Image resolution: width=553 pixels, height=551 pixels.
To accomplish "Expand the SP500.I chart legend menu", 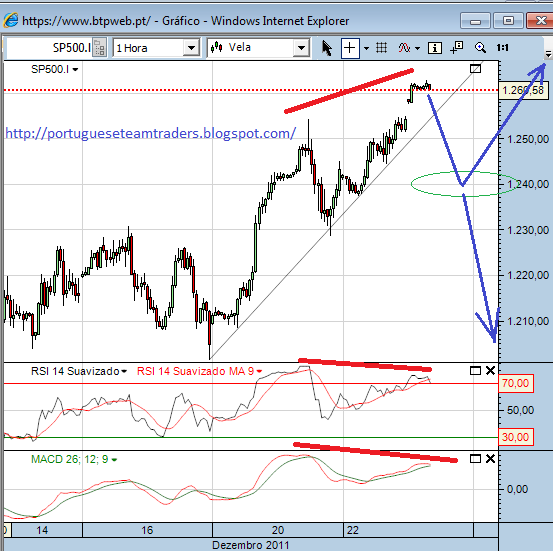I will [x=75, y=70].
